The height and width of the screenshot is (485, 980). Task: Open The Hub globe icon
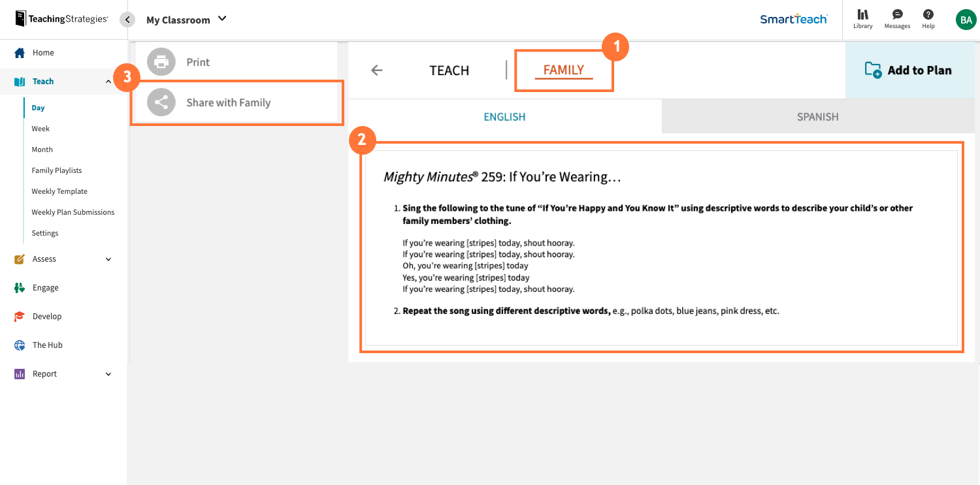(20, 345)
